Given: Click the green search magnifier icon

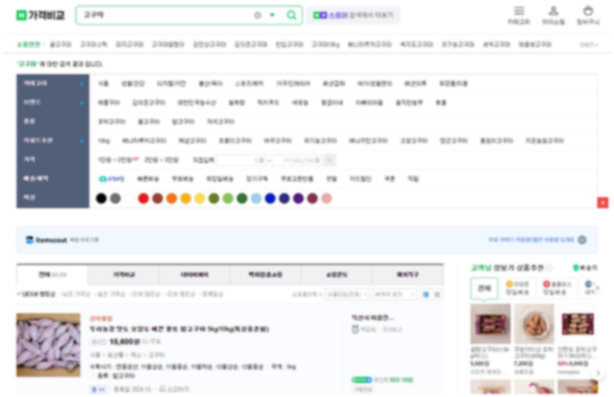Looking at the screenshot, I should pyautogui.click(x=291, y=15).
